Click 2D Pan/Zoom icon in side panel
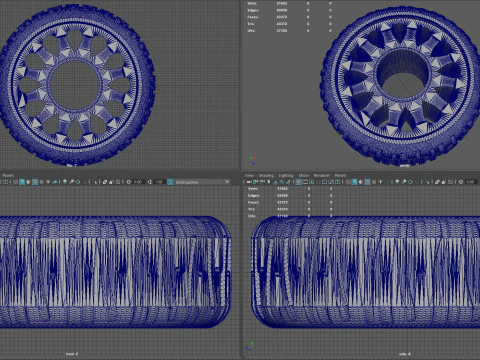This screenshot has height=360, width=480. tap(282, 182)
